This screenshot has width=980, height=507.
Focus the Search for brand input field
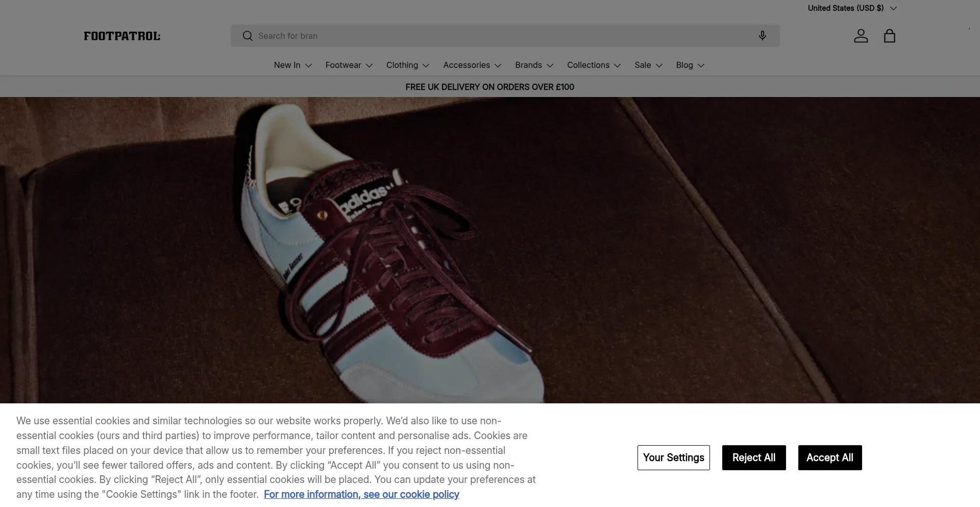pos(500,36)
